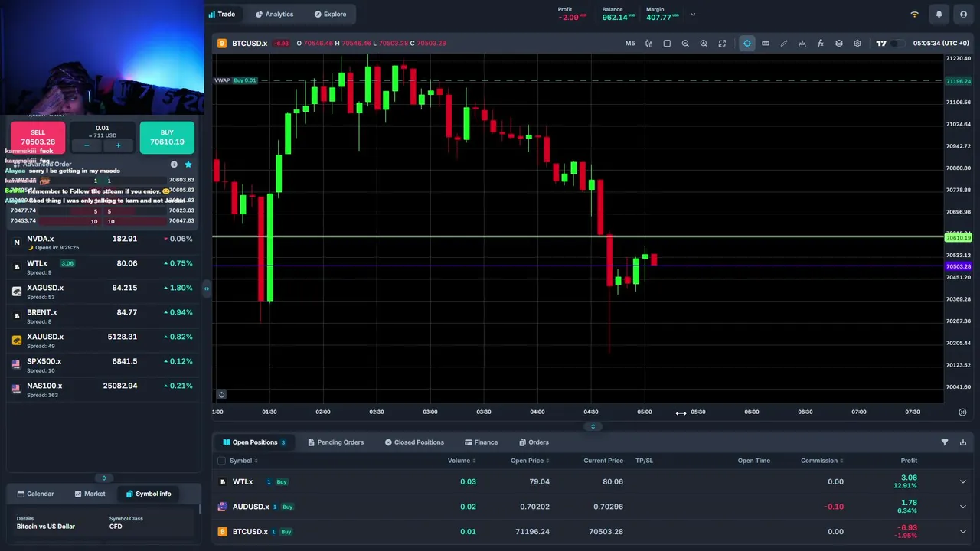Open the Market tab
Viewport: 980px width, 551px height.
(90, 494)
